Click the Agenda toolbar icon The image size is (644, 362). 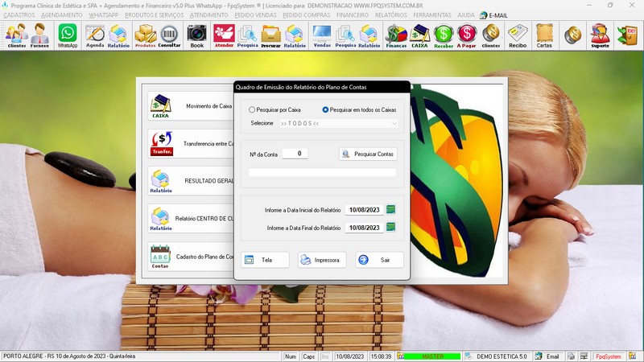pos(95,35)
